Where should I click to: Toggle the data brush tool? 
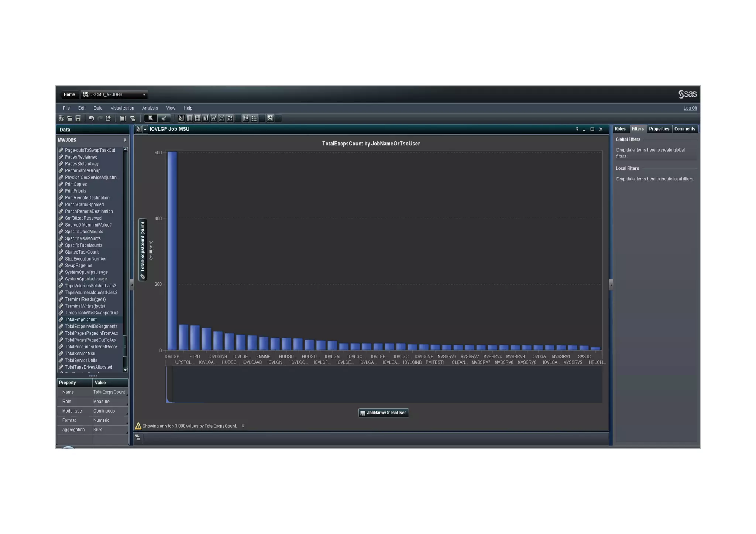coord(164,118)
